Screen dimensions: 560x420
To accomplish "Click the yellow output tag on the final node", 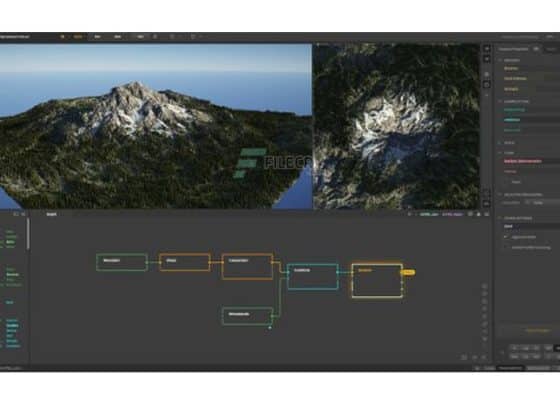I will click(408, 272).
